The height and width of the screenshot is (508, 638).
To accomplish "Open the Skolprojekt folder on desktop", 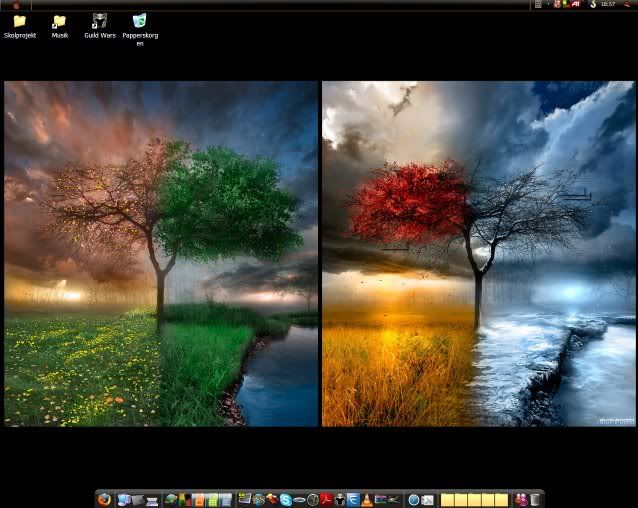I will pyautogui.click(x=19, y=21).
